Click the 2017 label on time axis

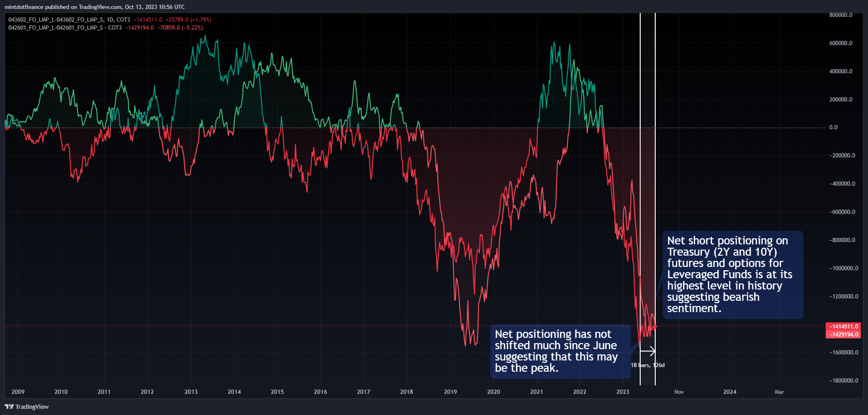pos(364,392)
